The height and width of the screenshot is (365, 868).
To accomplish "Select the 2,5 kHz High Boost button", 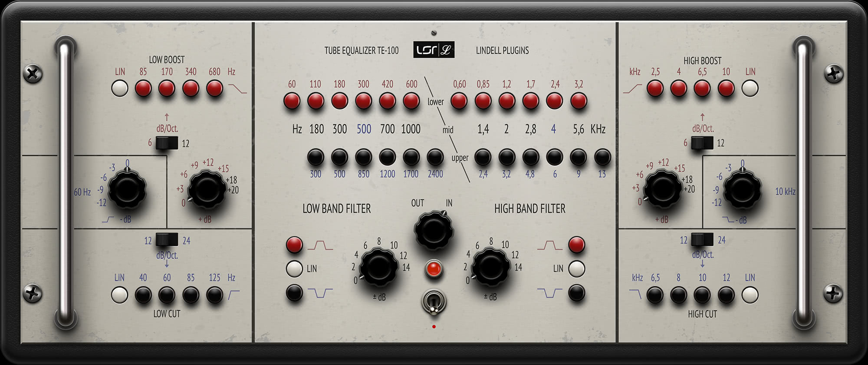I will tap(655, 89).
